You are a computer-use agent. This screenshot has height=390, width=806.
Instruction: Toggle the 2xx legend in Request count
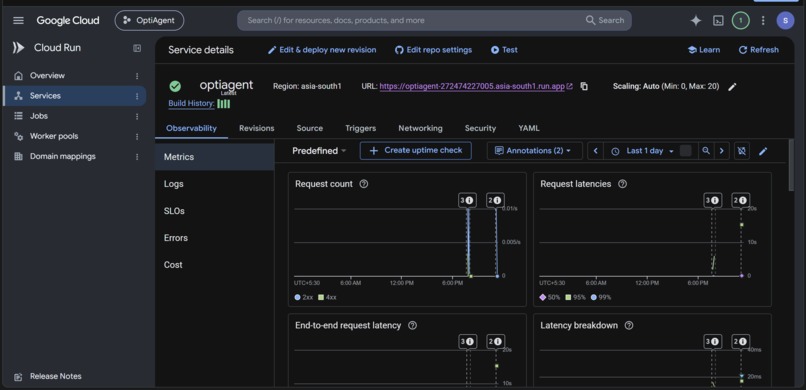(304, 297)
